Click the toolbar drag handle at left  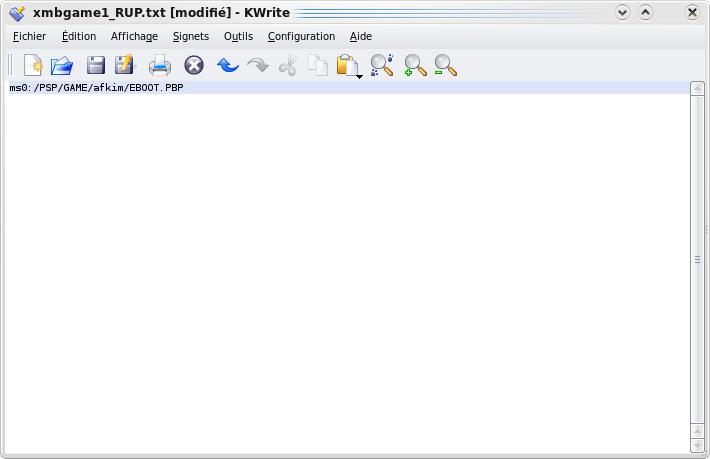tap(10, 65)
